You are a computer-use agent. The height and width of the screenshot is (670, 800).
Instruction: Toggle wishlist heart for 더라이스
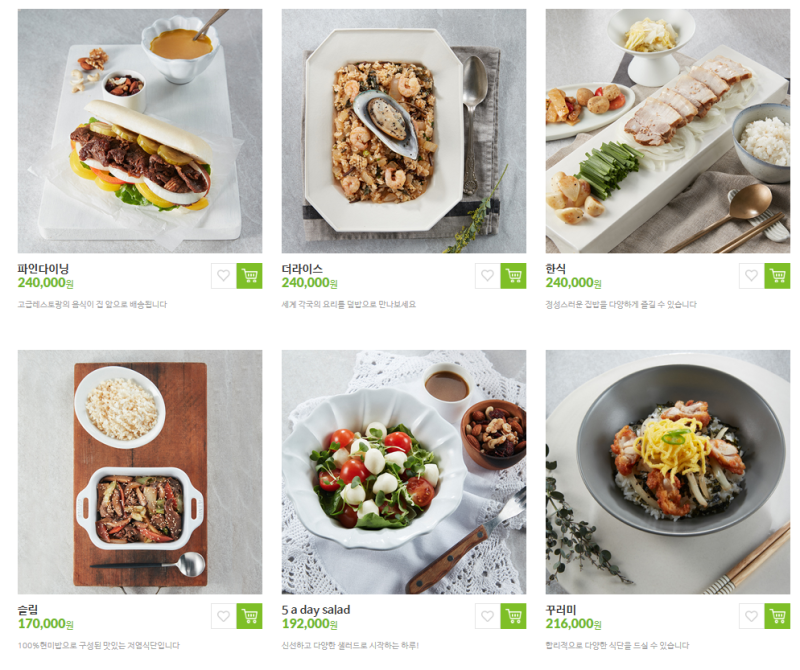tap(488, 276)
